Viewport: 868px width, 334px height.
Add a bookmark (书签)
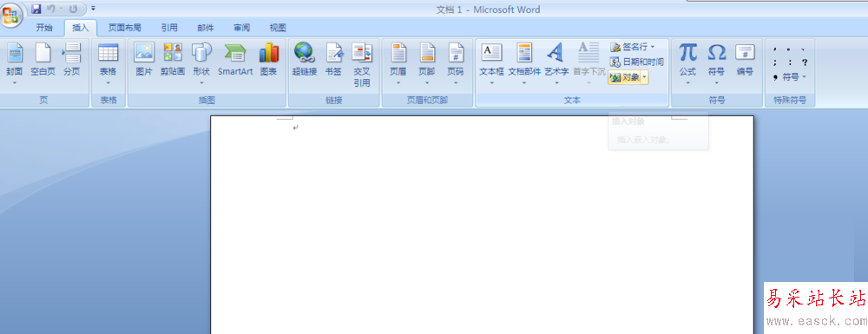coord(333,60)
